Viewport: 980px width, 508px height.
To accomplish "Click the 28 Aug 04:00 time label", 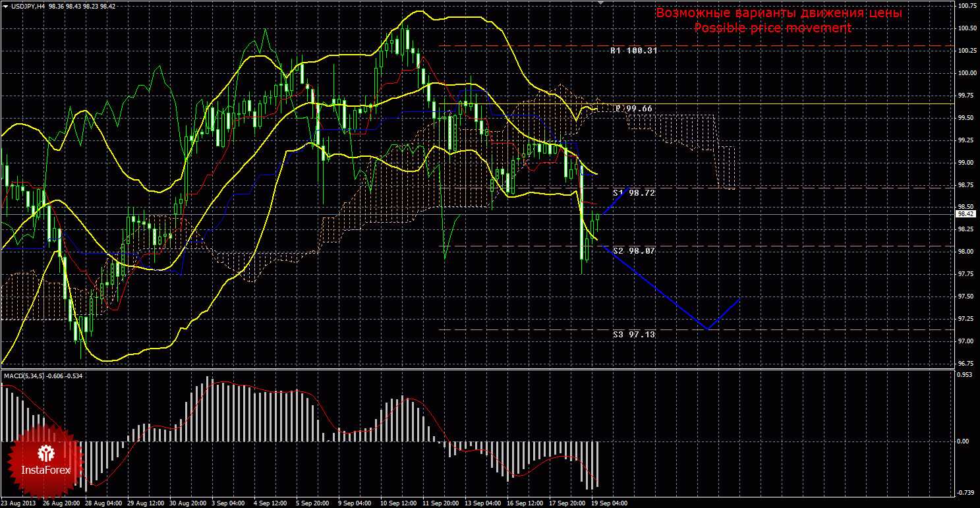I will point(103,503).
